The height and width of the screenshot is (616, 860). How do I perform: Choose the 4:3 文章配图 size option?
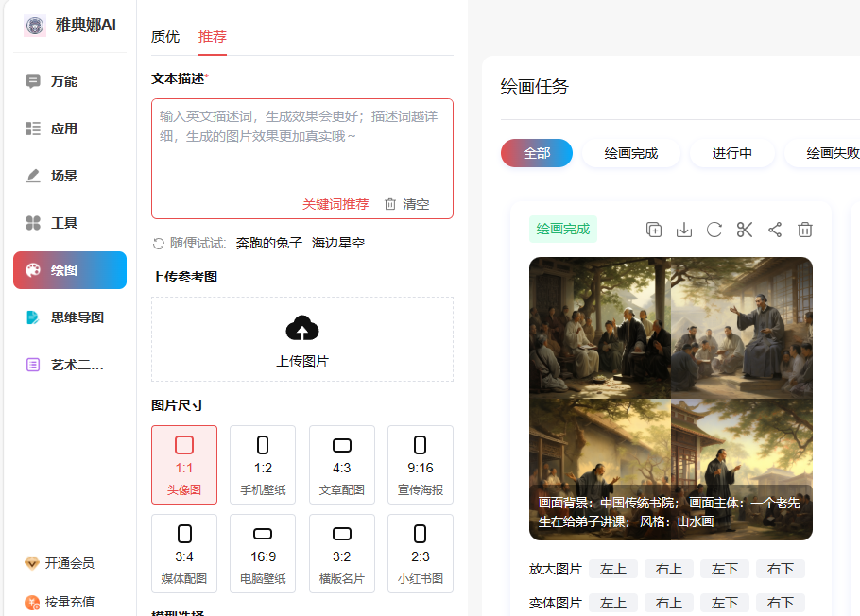(342, 465)
